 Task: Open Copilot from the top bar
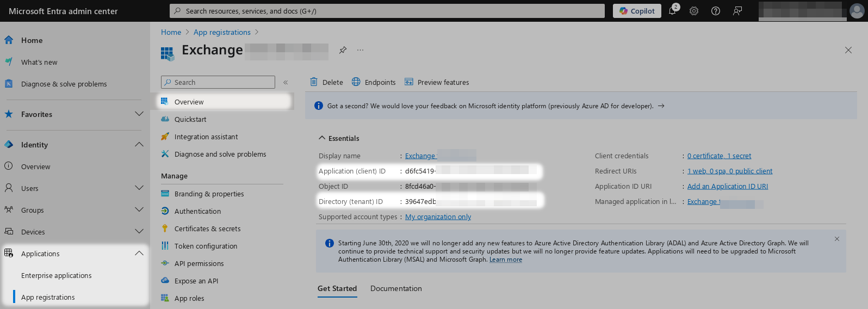[637, 11]
